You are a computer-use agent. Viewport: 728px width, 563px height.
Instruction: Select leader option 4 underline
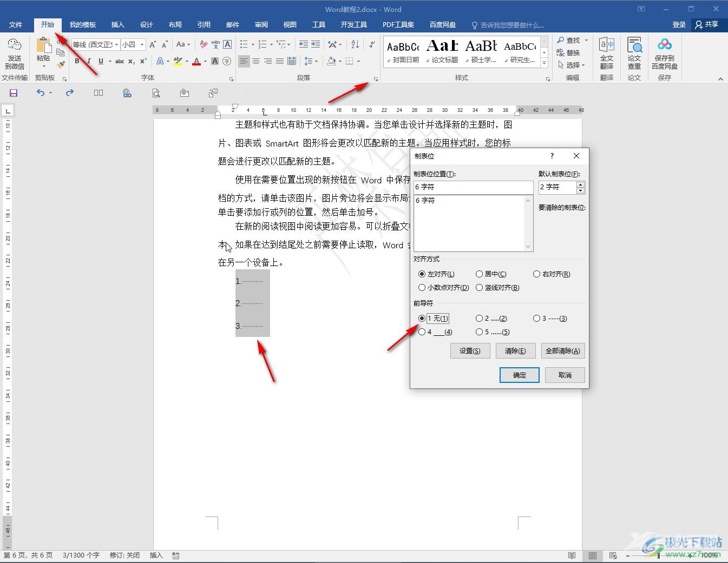click(422, 332)
